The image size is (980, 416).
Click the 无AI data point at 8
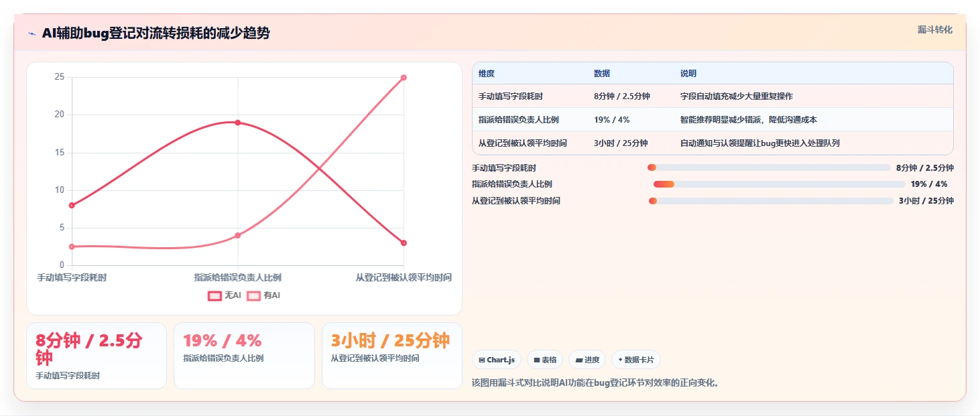click(x=72, y=205)
